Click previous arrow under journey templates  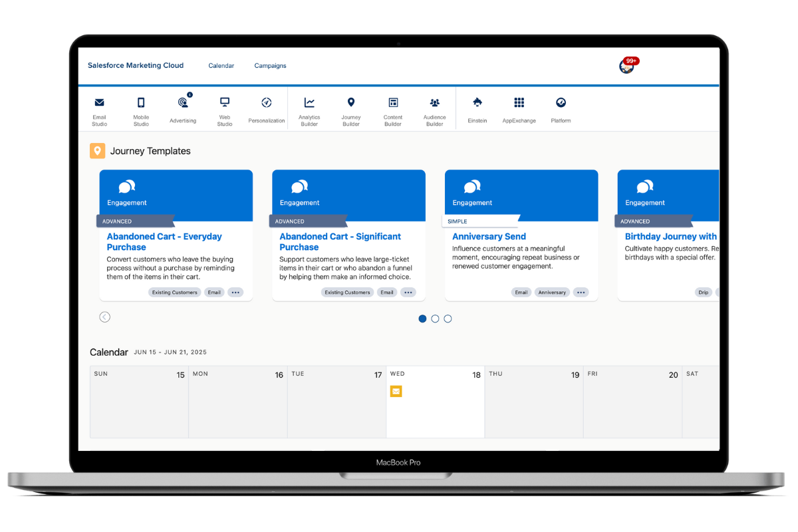point(105,317)
